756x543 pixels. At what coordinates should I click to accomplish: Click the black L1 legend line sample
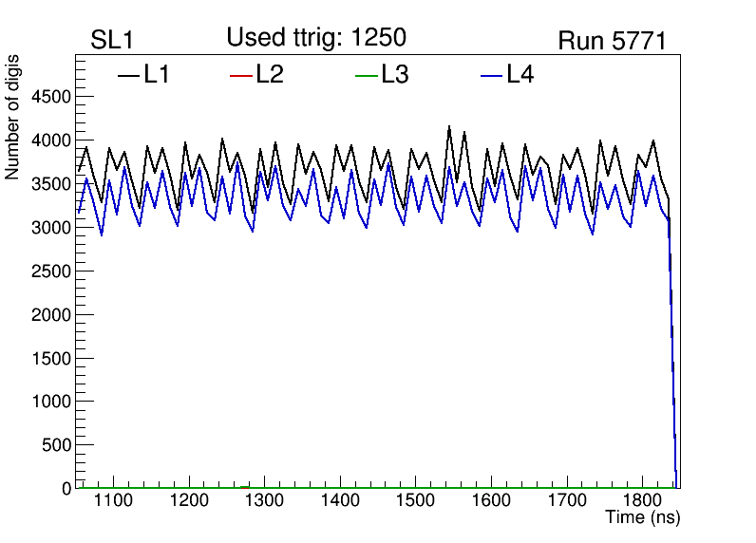click(129, 75)
